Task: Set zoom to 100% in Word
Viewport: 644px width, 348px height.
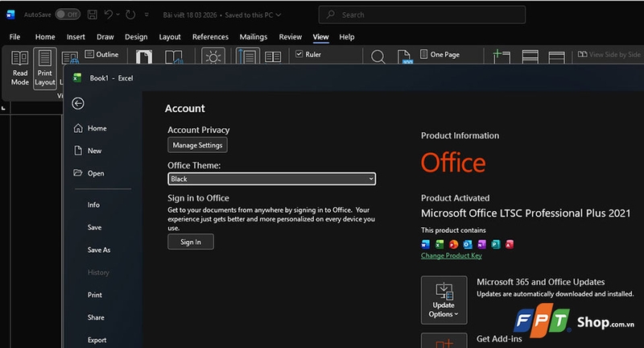Action: click(x=404, y=56)
